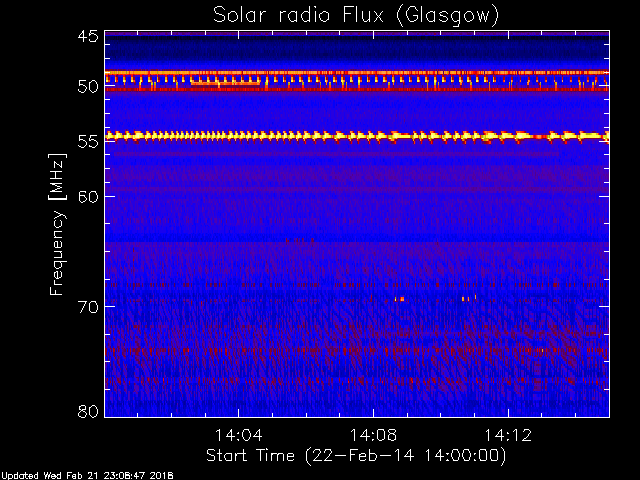This screenshot has width=640, height=480.
Task: Click the red interference band near 49 MHz
Action: coord(357,73)
